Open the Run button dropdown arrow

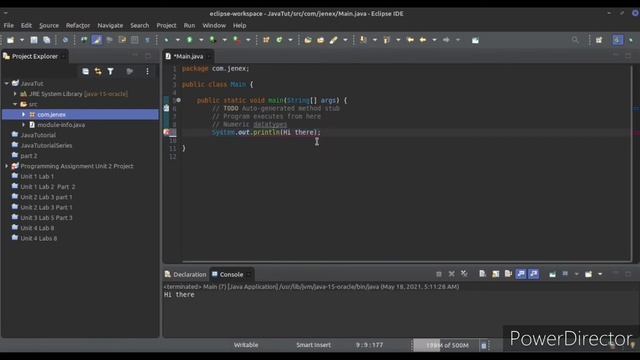tap(201, 40)
